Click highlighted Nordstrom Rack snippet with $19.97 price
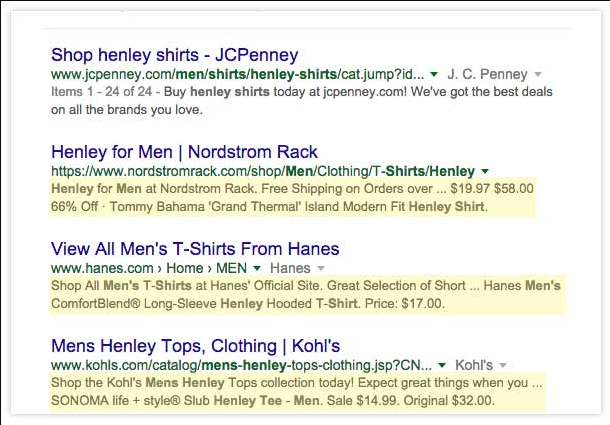This screenshot has height=425, width=610. [x=293, y=197]
